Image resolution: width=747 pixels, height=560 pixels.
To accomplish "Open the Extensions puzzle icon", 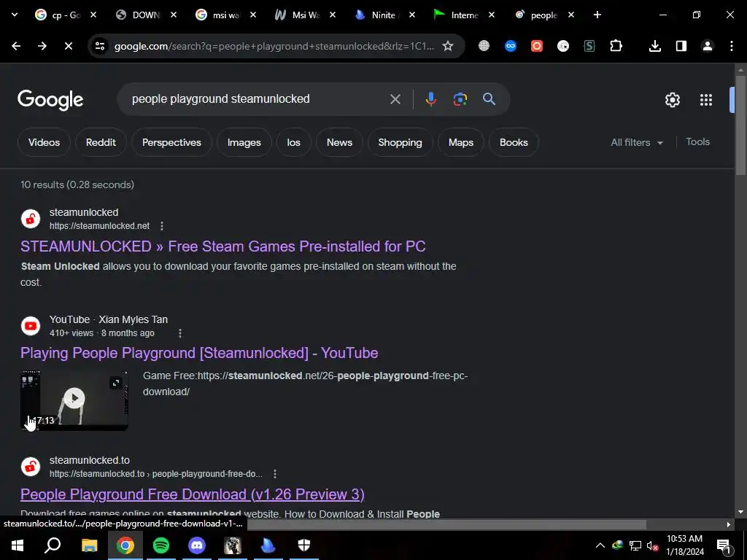I will pyautogui.click(x=616, y=46).
